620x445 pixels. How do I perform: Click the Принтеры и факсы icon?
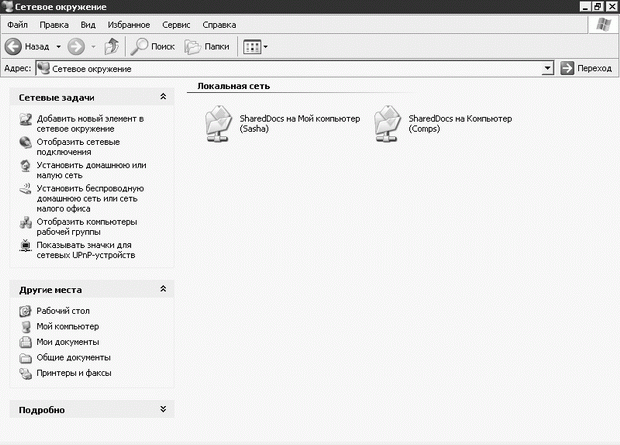(x=25, y=373)
